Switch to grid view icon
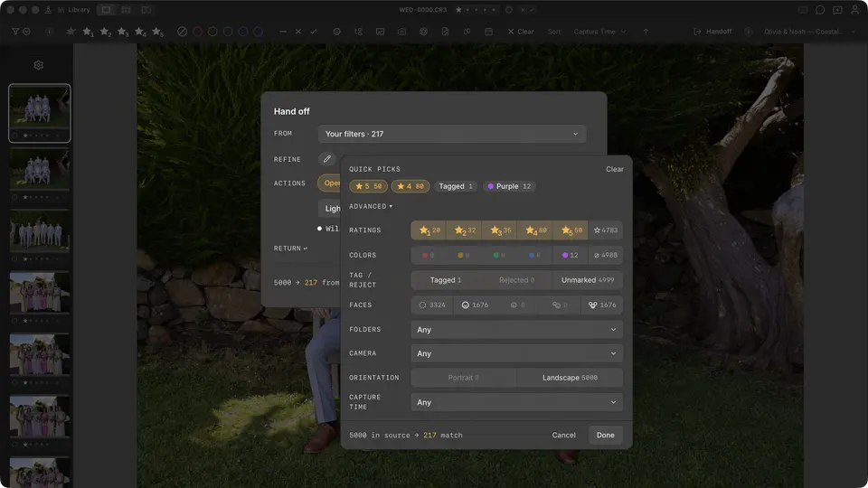 point(126,10)
